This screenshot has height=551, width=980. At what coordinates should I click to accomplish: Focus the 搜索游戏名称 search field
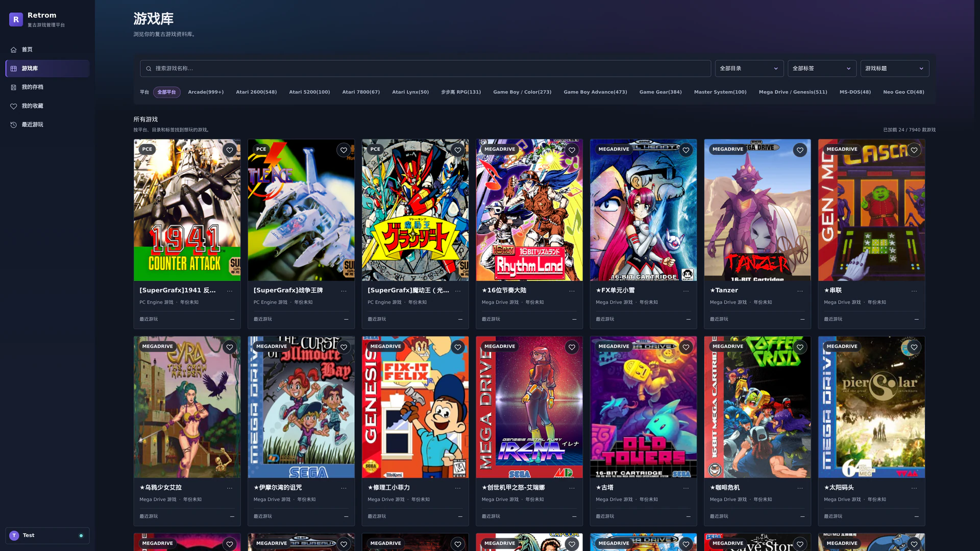[x=425, y=68]
